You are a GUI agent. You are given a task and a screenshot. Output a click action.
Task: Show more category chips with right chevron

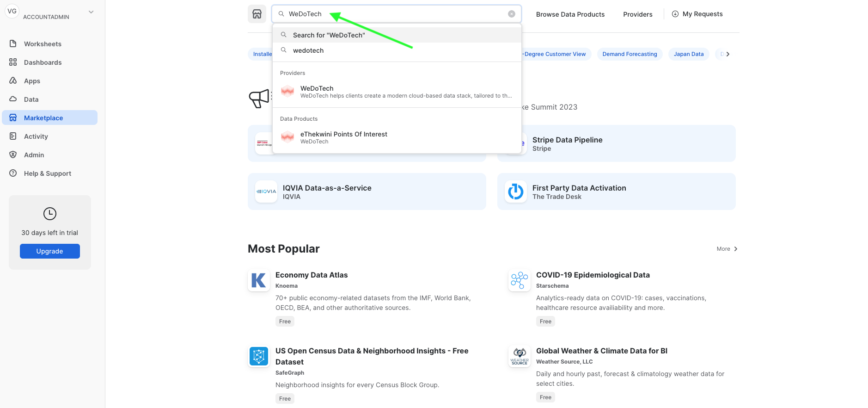click(x=728, y=54)
